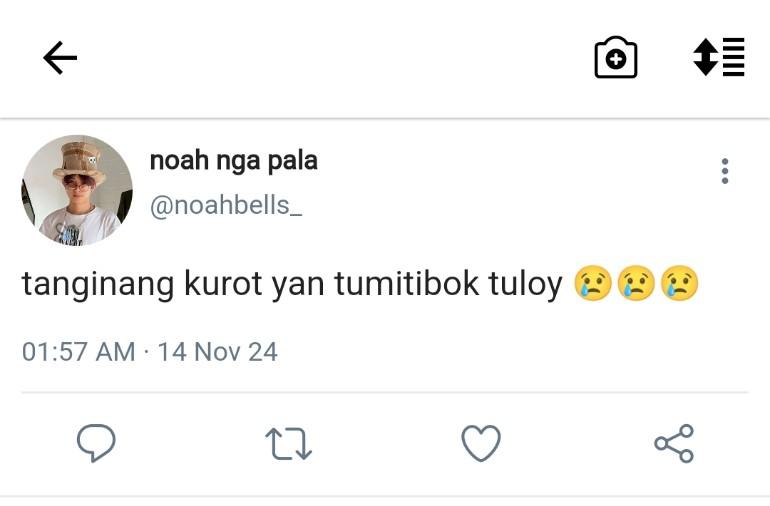Open the three-dot more options menu
Viewport: 770px width, 506px height.
[x=725, y=171]
